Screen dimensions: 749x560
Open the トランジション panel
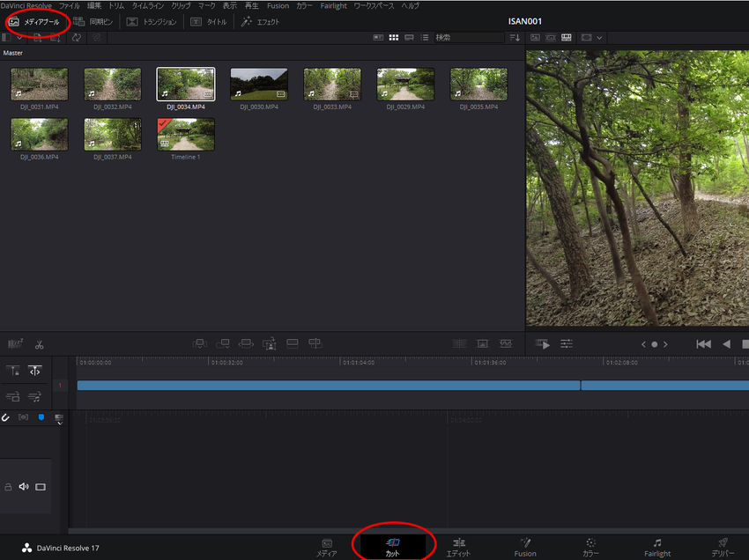point(152,22)
